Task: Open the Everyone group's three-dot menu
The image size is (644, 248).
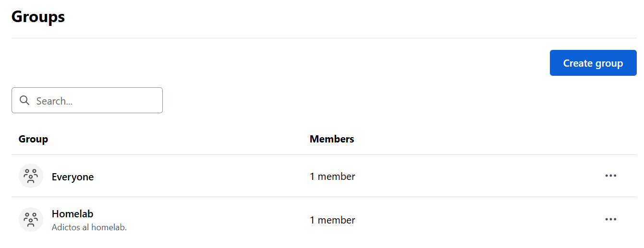Action: click(611, 176)
